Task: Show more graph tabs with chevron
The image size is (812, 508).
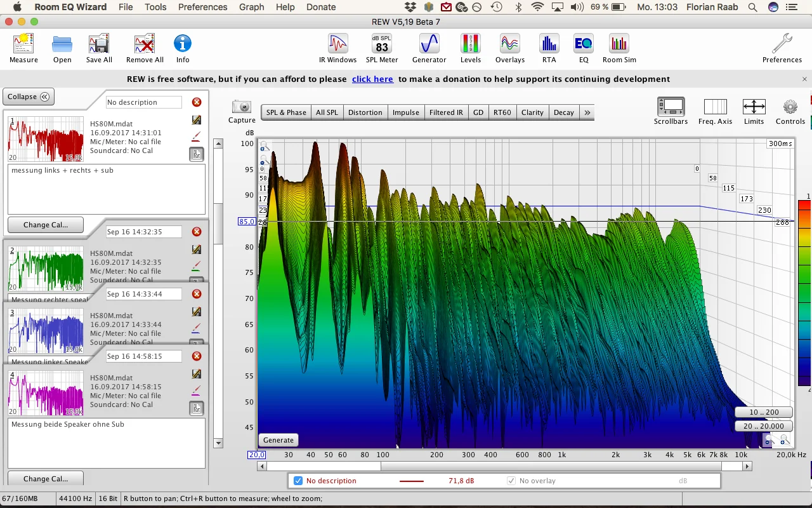Action: [x=587, y=112]
